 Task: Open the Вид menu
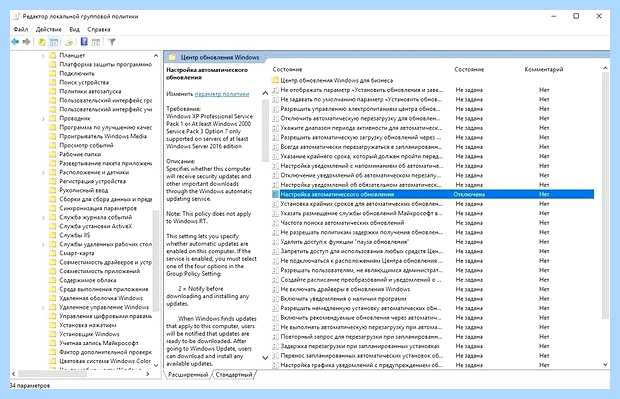click(x=74, y=29)
